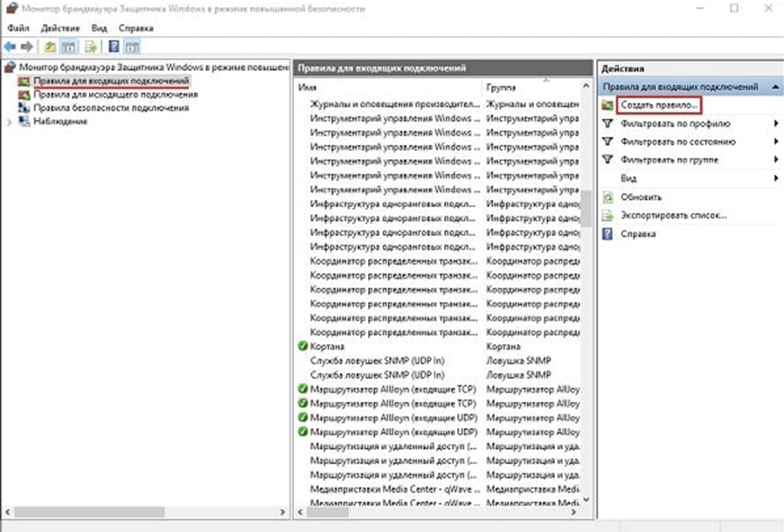Click Экспортировать список... action
Image resolution: width=784 pixels, height=532 pixels.
coord(673,215)
